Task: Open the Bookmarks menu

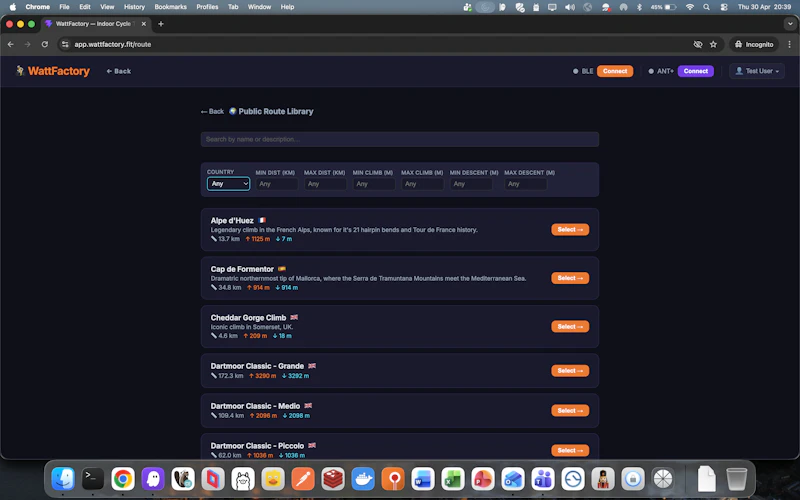Action: 170,7
